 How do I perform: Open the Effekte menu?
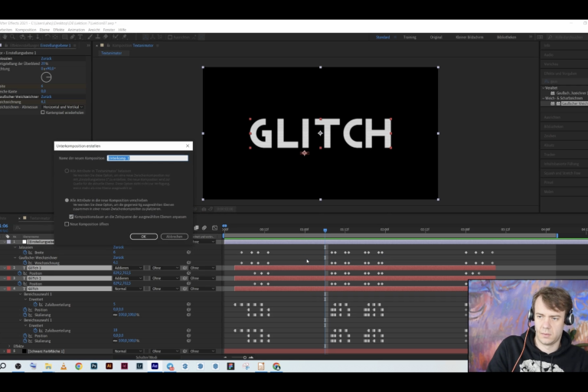click(x=59, y=30)
